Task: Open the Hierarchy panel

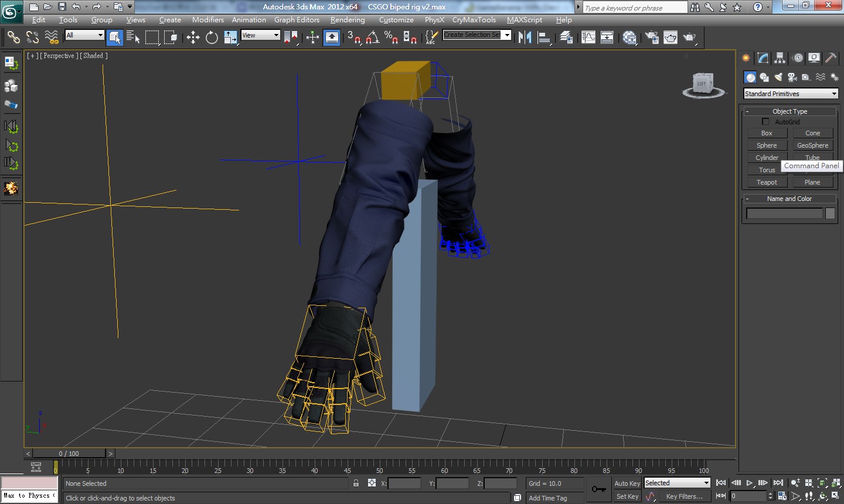Action: pyautogui.click(x=780, y=58)
